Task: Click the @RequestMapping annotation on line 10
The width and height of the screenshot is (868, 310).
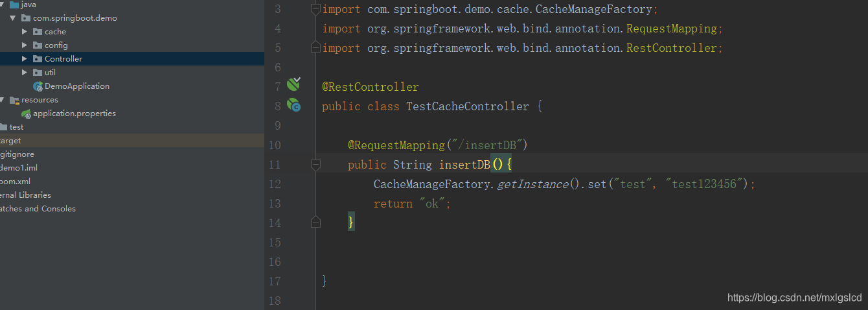Action: pyautogui.click(x=396, y=145)
